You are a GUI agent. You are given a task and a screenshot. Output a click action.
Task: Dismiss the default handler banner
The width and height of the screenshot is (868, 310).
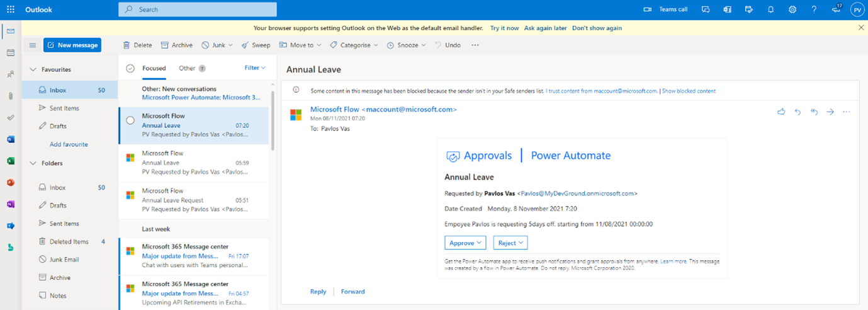point(861,28)
